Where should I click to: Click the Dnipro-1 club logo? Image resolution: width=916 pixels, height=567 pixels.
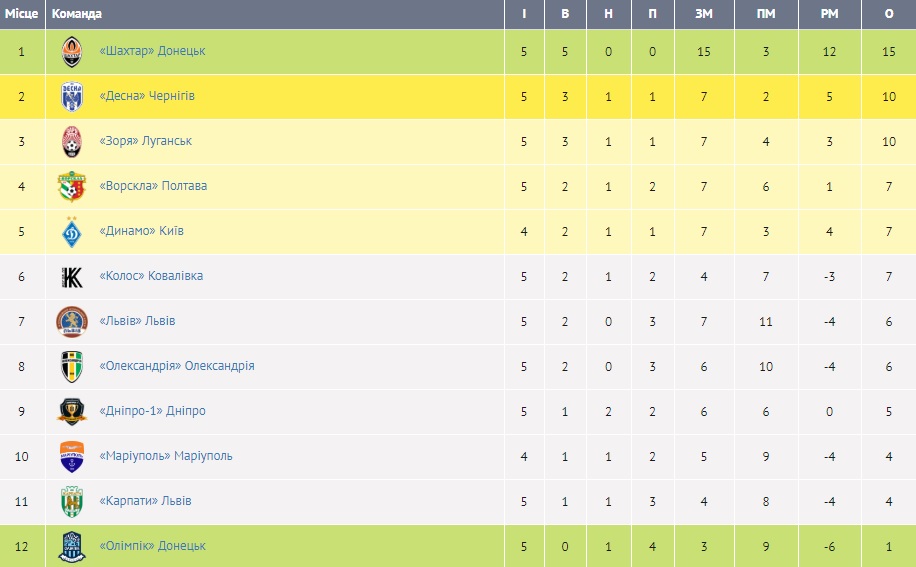72,411
